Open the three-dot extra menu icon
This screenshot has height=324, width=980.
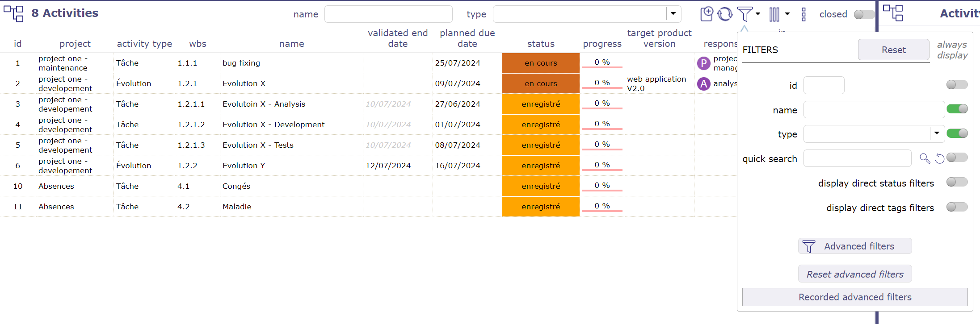click(x=803, y=14)
